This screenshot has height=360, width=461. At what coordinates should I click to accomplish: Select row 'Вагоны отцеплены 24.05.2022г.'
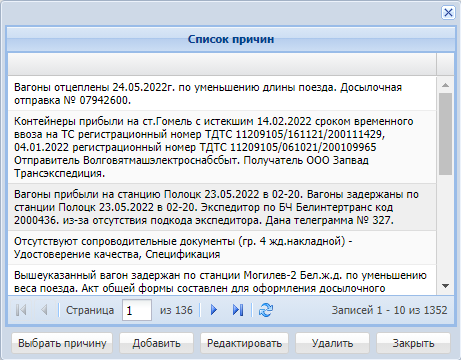click(222, 94)
